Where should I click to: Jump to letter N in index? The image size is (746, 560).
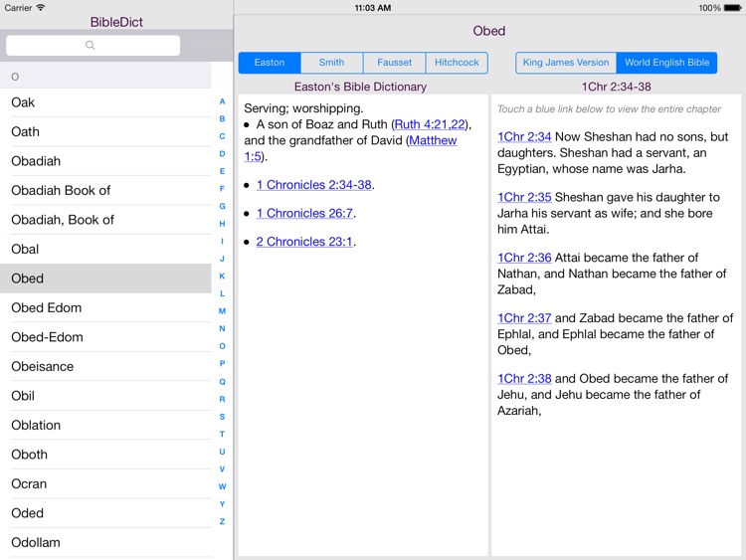tap(222, 329)
